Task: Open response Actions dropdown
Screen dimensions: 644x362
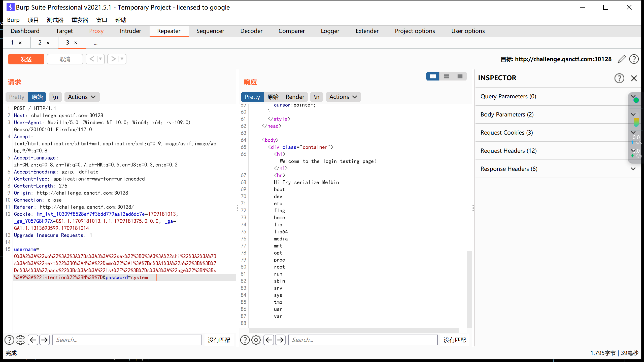Action: coord(343,97)
